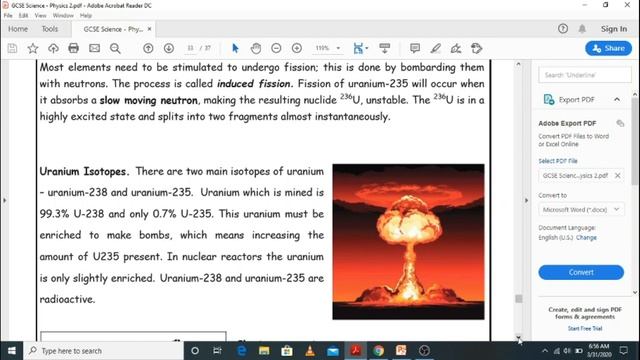Click the read mode scrolling icon
Image resolution: width=640 pixels, height=360 pixels.
click(384, 48)
